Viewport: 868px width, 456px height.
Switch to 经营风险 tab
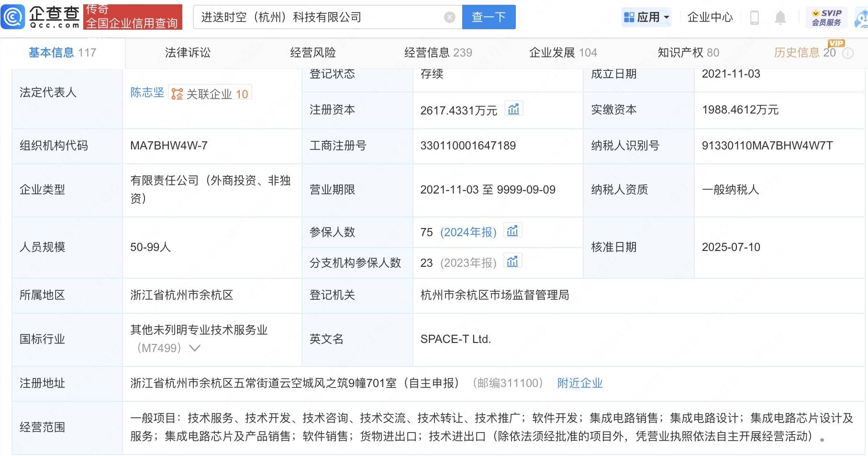tap(313, 53)
